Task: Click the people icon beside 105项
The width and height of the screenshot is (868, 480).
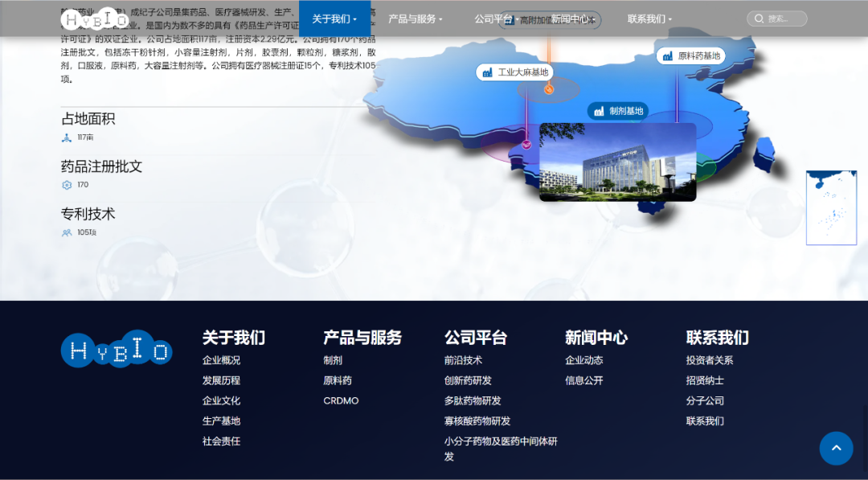Action: pyautogui.click(x=67, y=233)
